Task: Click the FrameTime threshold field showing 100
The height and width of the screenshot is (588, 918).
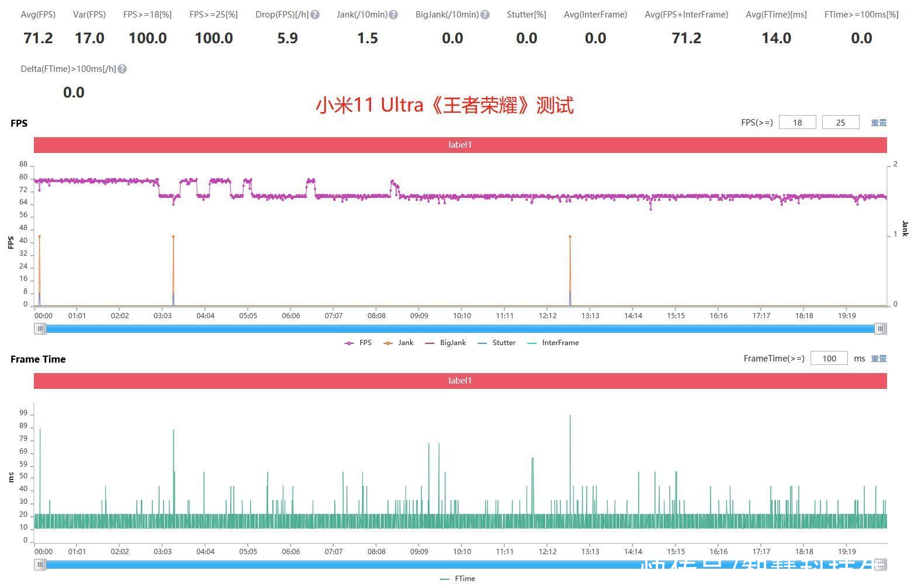Action: click(x=829, y=359)
